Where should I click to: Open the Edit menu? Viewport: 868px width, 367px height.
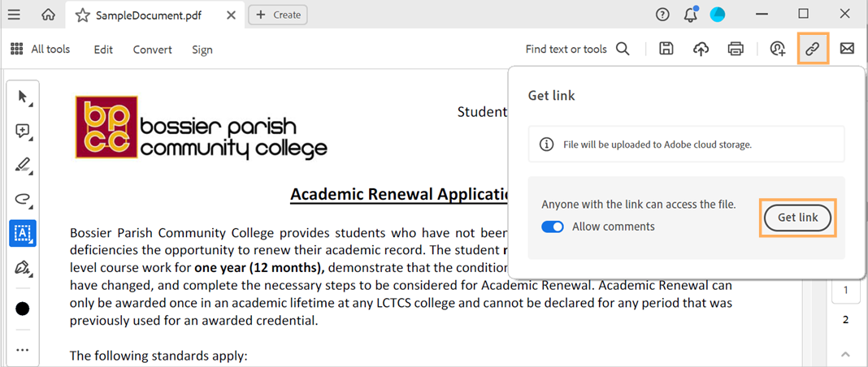click(103, 50)
